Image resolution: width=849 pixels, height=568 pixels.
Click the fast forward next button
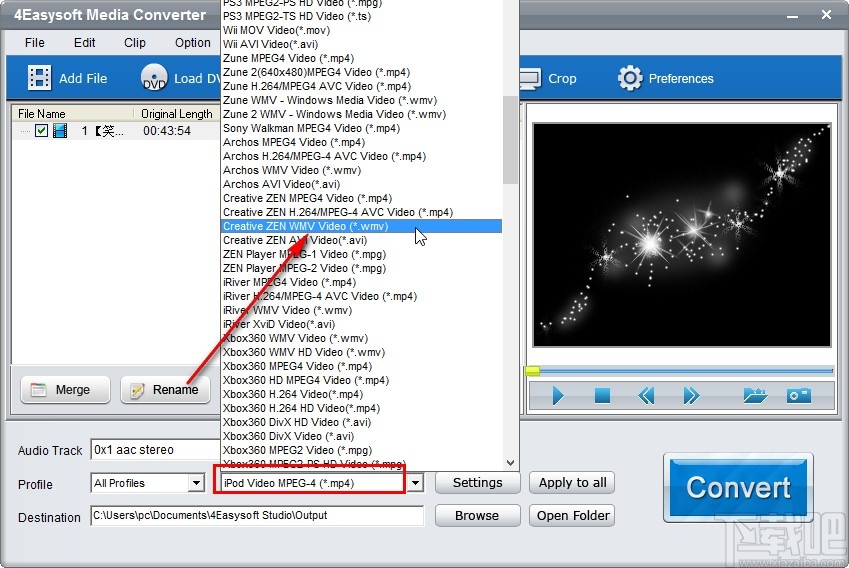coord(691,396)
